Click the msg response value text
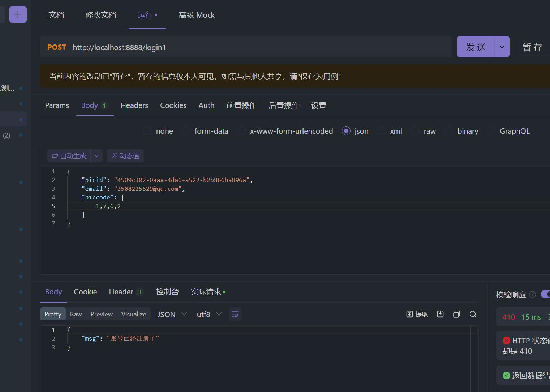This screenshot has height=392, width=550. click(x=133, y=339)
